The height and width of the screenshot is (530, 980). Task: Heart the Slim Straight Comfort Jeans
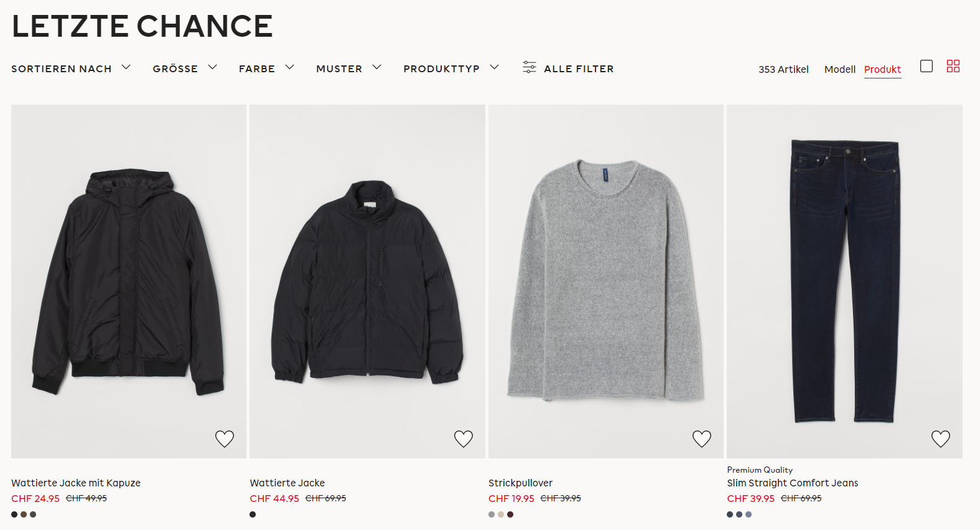click(x=941, y=438)
